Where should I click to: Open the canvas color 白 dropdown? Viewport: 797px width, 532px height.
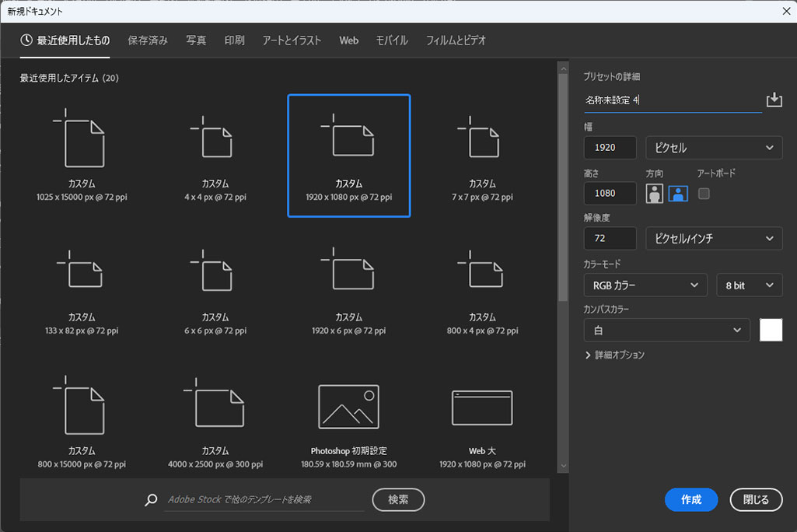(666, 330)
